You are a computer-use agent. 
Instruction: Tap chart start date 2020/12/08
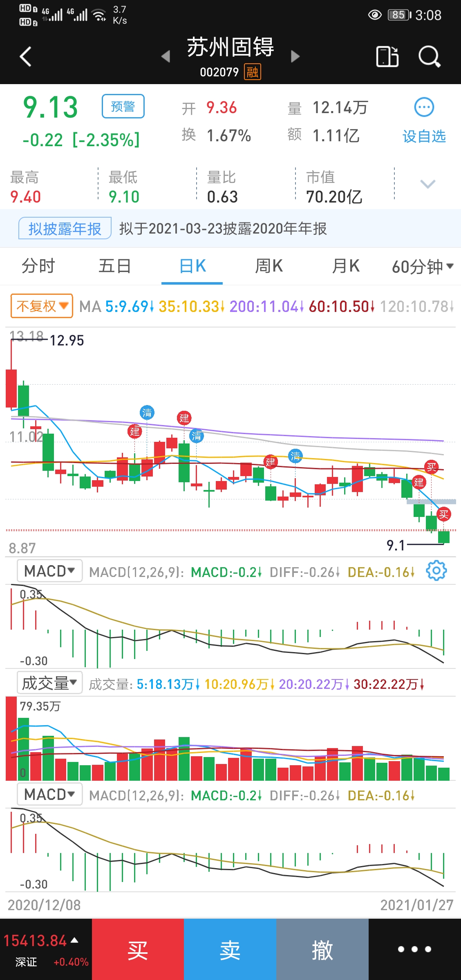pyautogui.click(x=44, y=905)
